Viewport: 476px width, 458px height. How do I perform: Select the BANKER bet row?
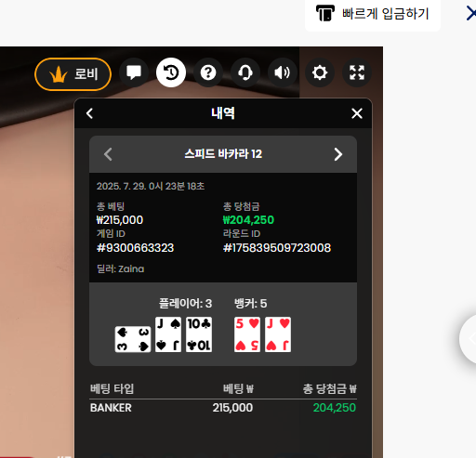click(223, 408)
